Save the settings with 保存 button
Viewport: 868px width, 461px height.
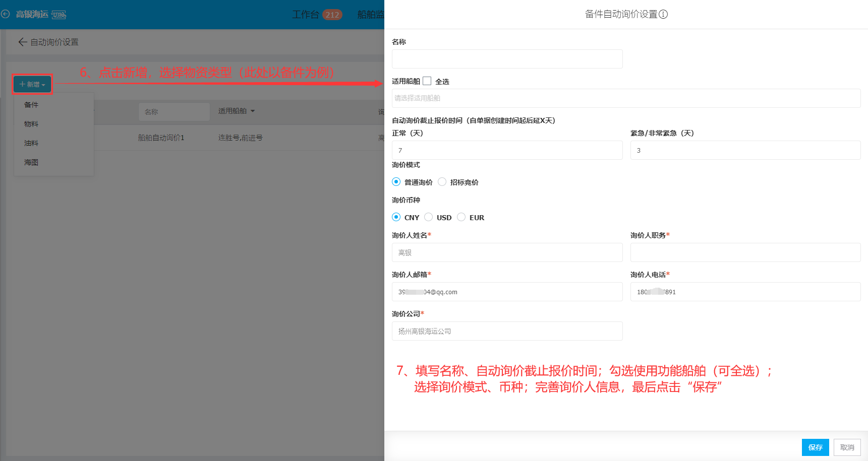(x=815, y=447)
